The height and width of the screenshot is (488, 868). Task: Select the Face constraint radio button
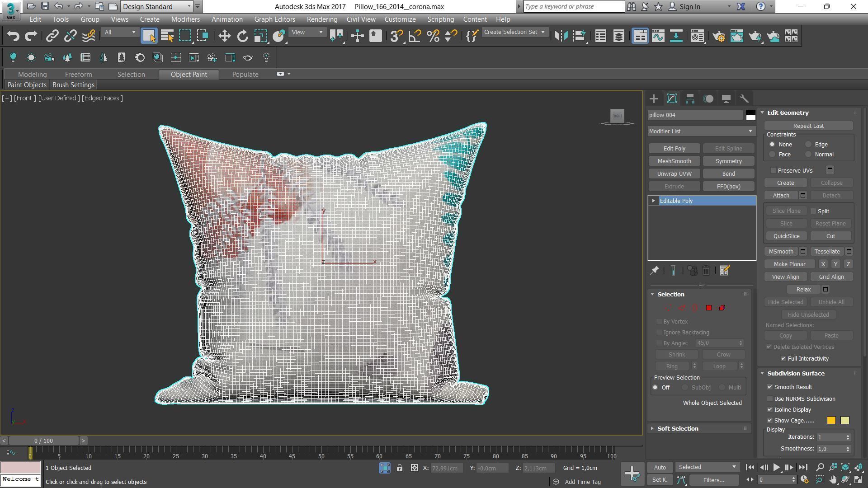click(x=772, y=155)
